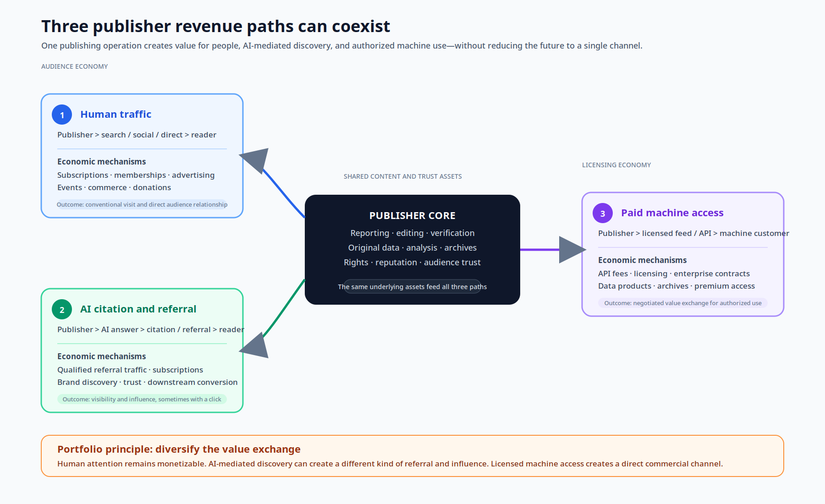Select "Subscriptions · memberships · advertising" line
This screenshot has width=825, height=504.
pos(136,175)
